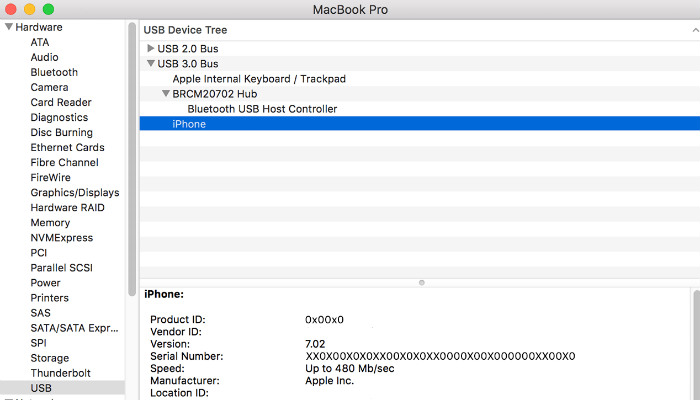Image resolution: width=700 pixels, height=400 pixels.
Task: Select Bluetooth USB Host Controller row
Action: [420, 109]
